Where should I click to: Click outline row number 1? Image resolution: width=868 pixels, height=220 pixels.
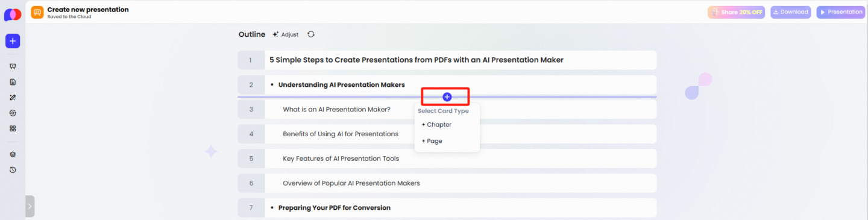tap(251, 60)
